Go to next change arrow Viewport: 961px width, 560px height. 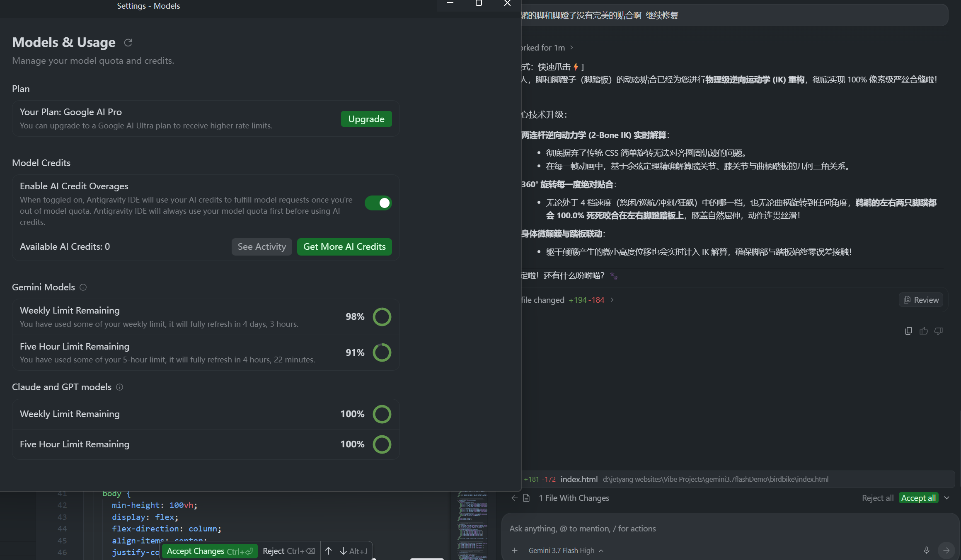[343, 551]
